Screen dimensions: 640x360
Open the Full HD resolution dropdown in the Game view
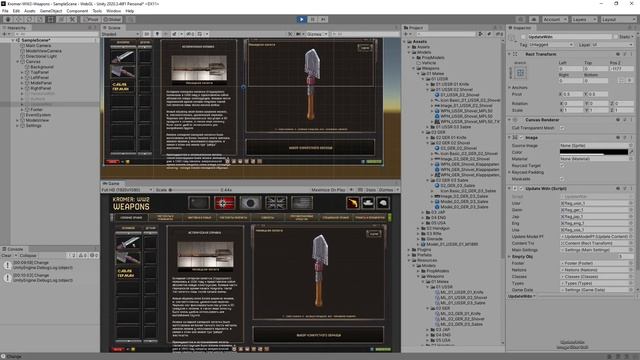127,190
